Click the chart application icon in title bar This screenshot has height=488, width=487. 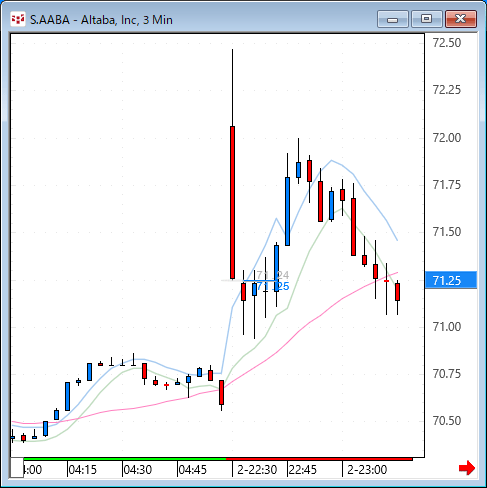tap(18, 20)
